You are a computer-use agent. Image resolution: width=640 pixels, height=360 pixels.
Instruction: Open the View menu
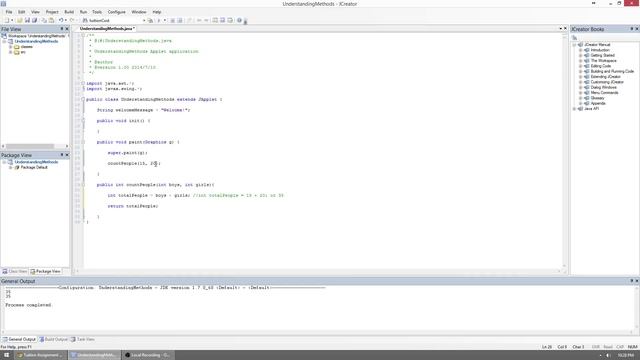tap(36, 12)
